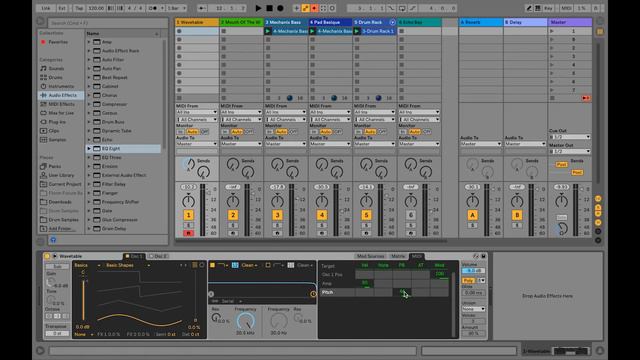The width and height of the screenshot is (640, 360).
Task: Switch to Wavetable Osc 2 tab
Action: (x=158, y=256)
